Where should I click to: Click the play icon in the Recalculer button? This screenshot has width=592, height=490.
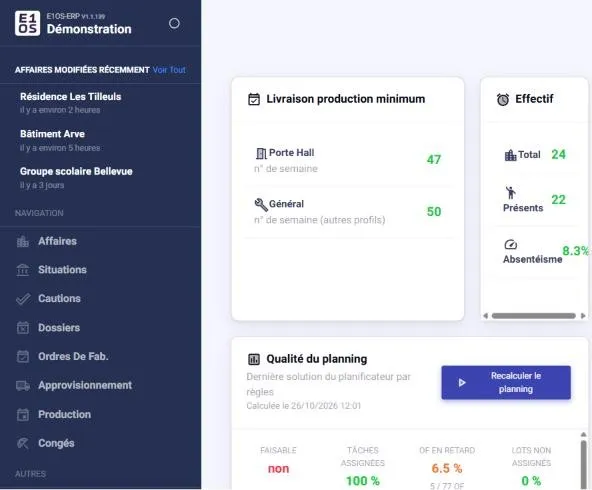point(462,383)
